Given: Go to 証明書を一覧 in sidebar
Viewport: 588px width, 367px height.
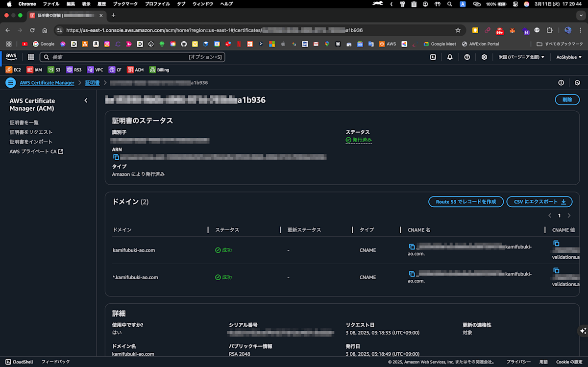Looking at the screenshot, I should click(24, 122).
